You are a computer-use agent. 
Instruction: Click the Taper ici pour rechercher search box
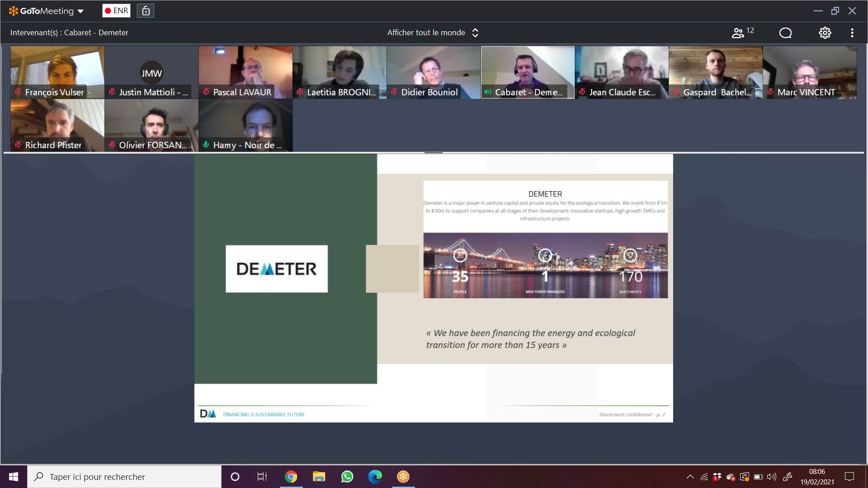pyautogui.click(x=124, y=477)
